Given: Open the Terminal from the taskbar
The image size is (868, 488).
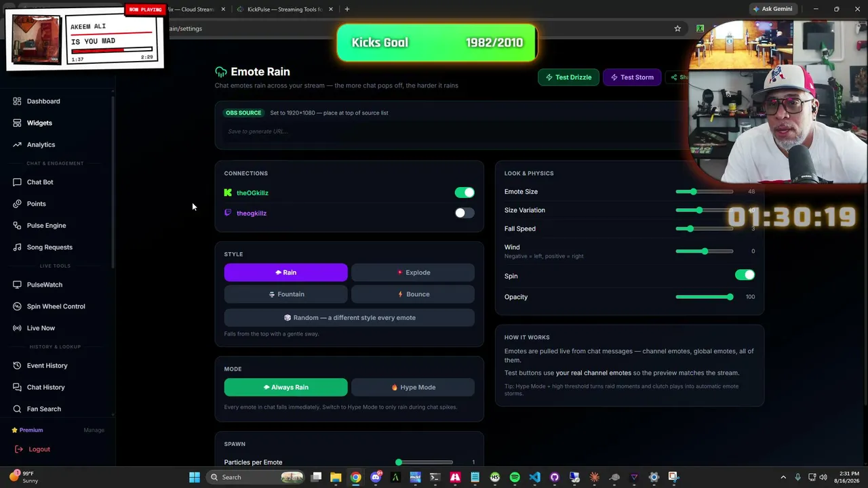Looking at the screenshot, I should [435, 477].
